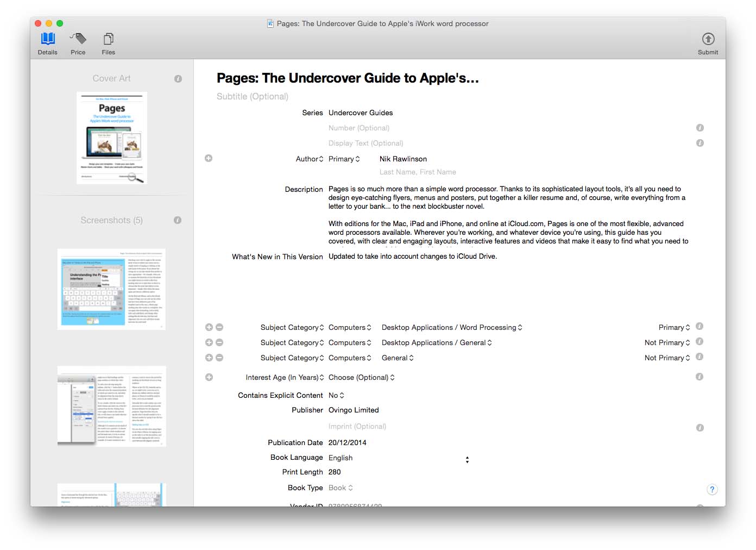756x550 pixels.
Task: Show info for Interest Age field
Action: [x=700, y=377]
